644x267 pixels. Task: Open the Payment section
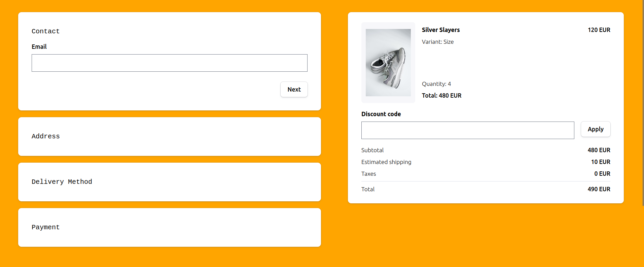coord(45,227)
